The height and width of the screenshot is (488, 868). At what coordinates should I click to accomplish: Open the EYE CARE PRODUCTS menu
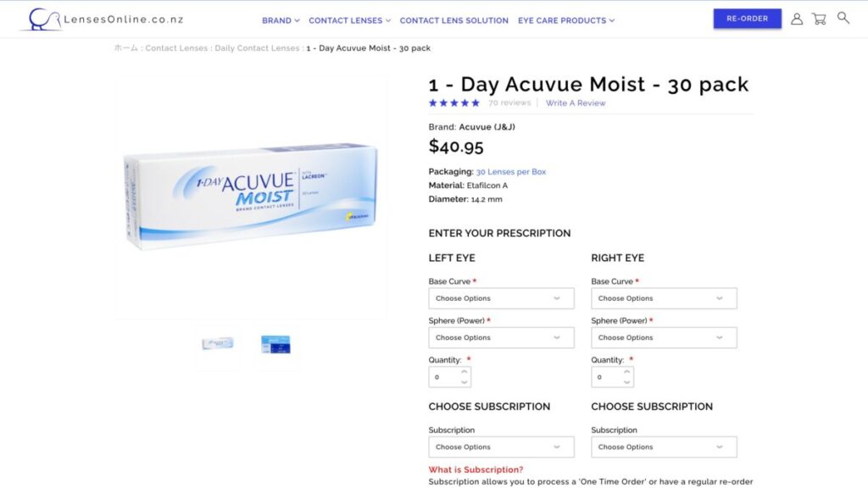point(565,19)
